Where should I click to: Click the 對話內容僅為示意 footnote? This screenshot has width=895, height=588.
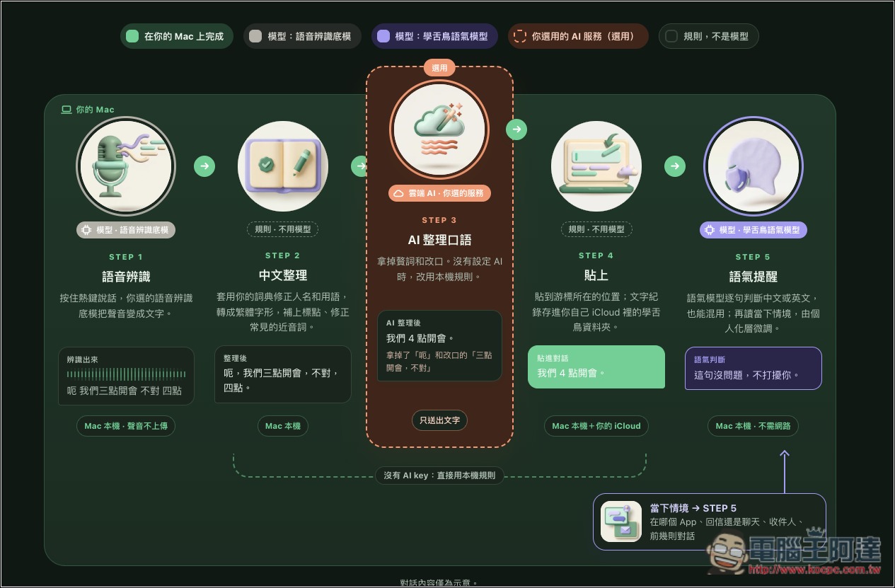click(x=439, y=583)
